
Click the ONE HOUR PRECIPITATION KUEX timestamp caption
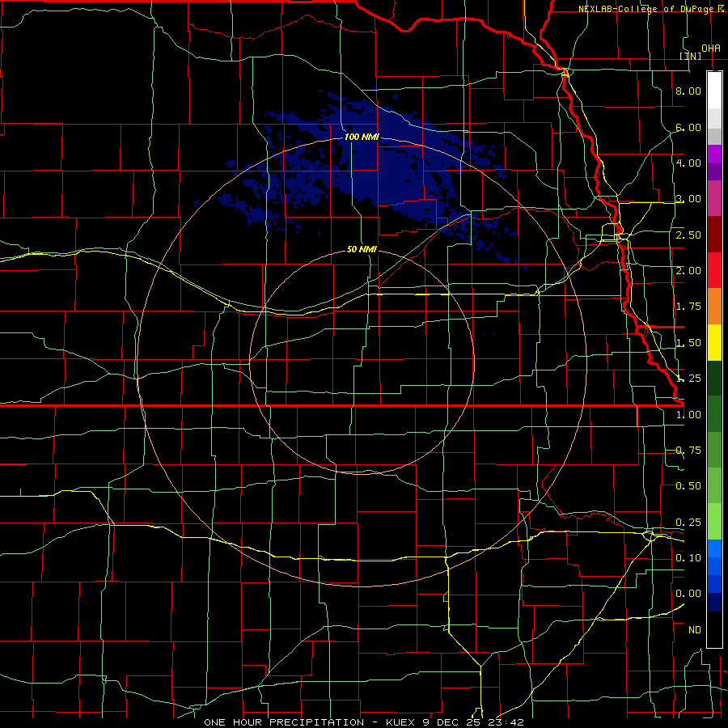(363, 722)
